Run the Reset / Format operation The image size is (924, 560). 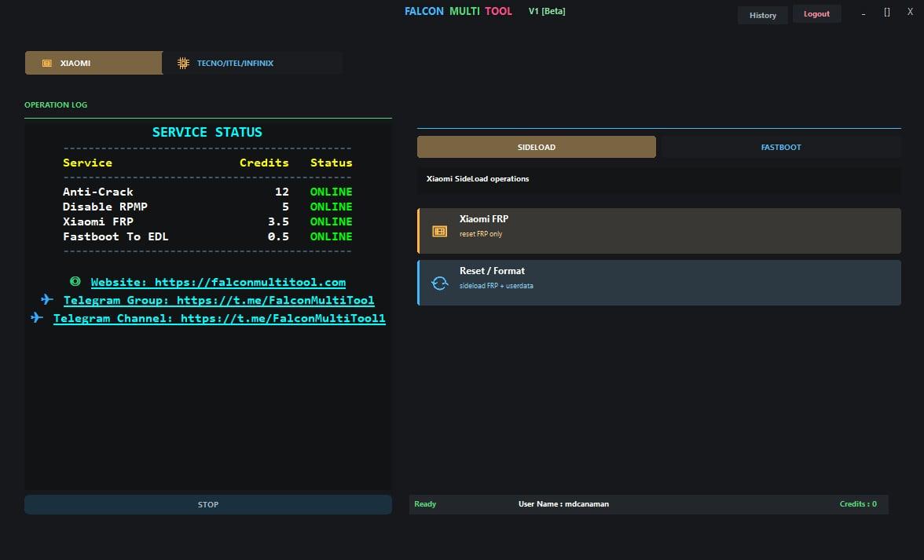coord(658,283)
